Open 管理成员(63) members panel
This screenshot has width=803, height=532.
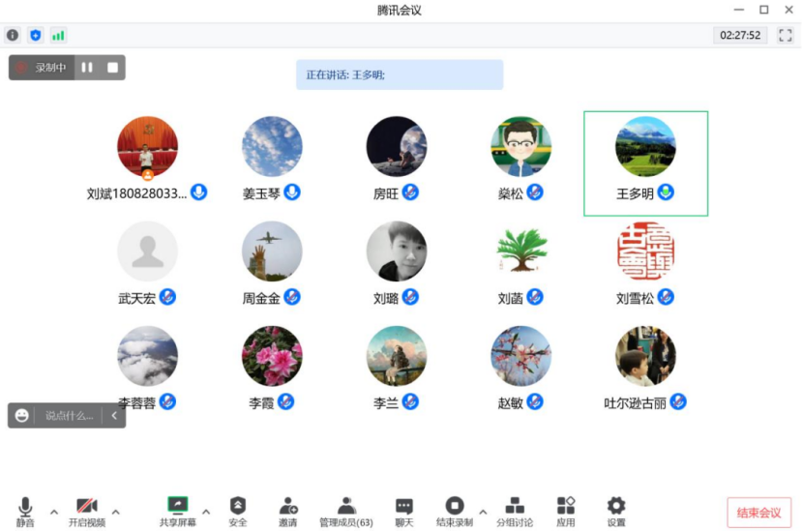coord(346,512)
